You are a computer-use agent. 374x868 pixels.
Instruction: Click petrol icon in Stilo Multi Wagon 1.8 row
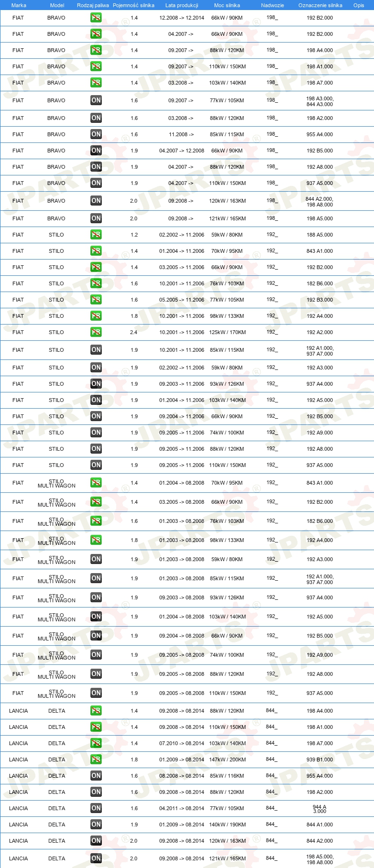coord(96,540)
